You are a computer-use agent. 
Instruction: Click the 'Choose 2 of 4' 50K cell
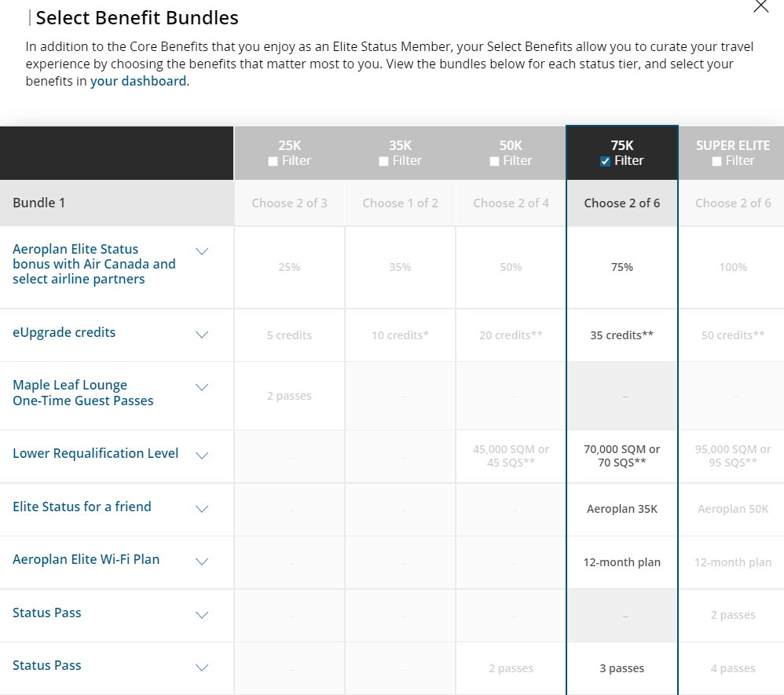511,203
